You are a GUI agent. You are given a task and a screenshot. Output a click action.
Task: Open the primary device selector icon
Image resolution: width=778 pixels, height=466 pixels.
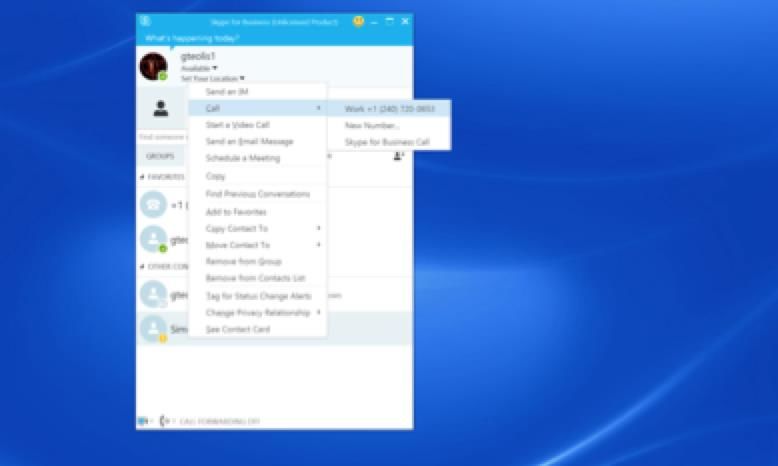[x=143, y=421]
